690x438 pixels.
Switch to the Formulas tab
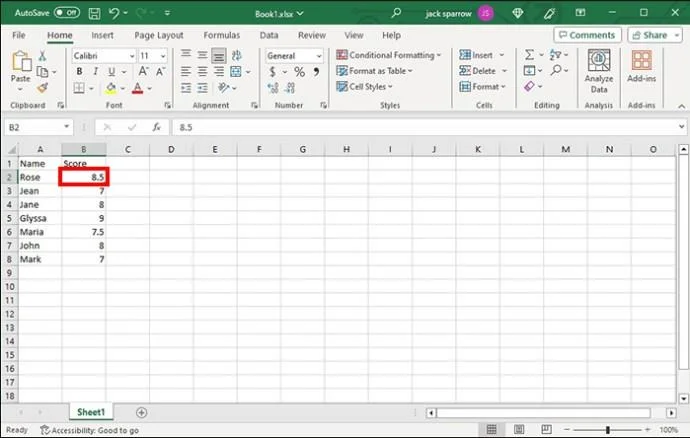pyautogui.click(x=221, y=35)
